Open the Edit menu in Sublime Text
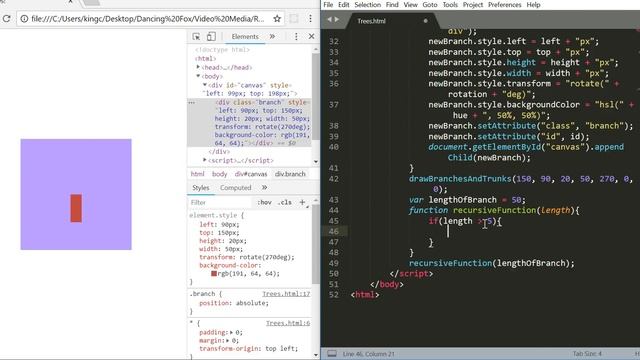This screenshot has height=360, width=640. [344, 5]
